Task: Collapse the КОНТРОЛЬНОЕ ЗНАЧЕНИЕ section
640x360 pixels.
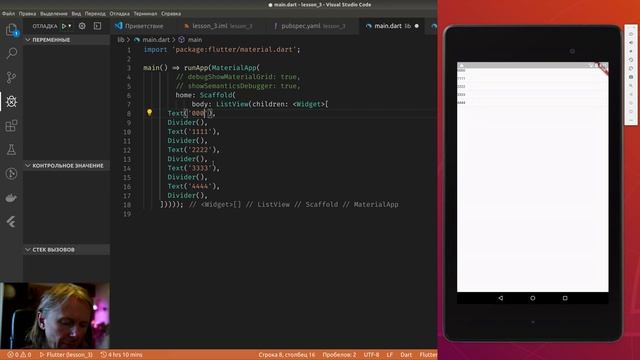Action: tap(67, 165)
